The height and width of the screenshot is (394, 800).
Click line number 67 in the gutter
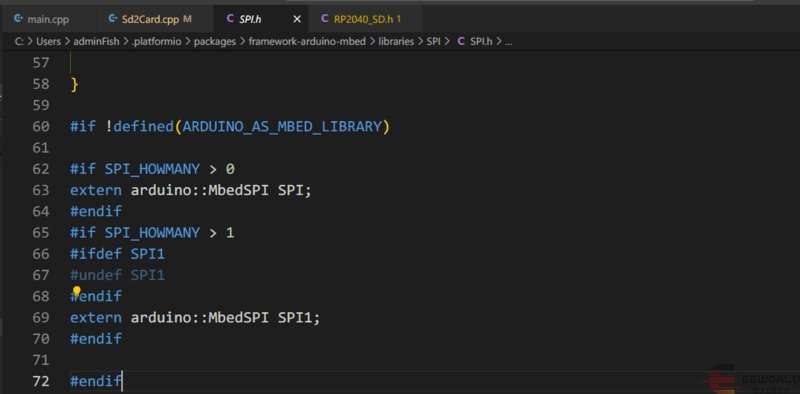pyautogui.click(x=41, y=275)
